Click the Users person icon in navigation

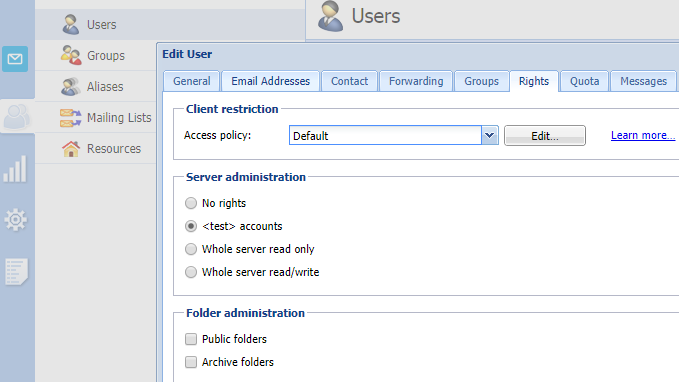71,24
